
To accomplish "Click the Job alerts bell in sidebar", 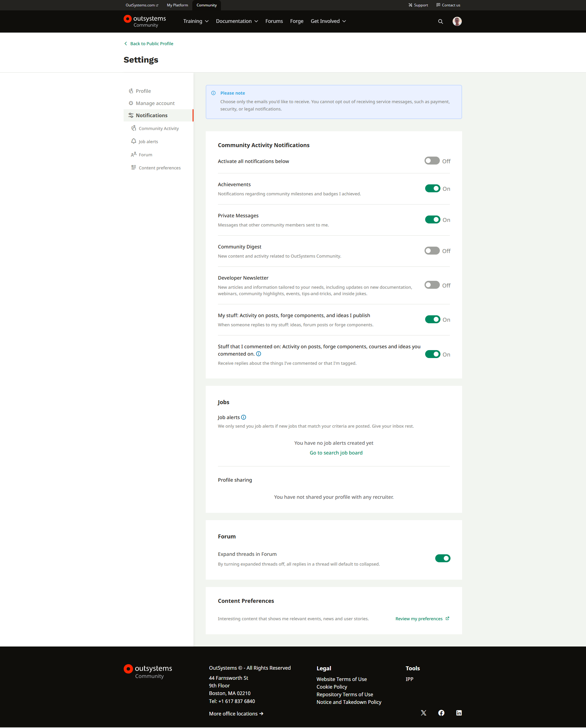I will tap(134, 142).
